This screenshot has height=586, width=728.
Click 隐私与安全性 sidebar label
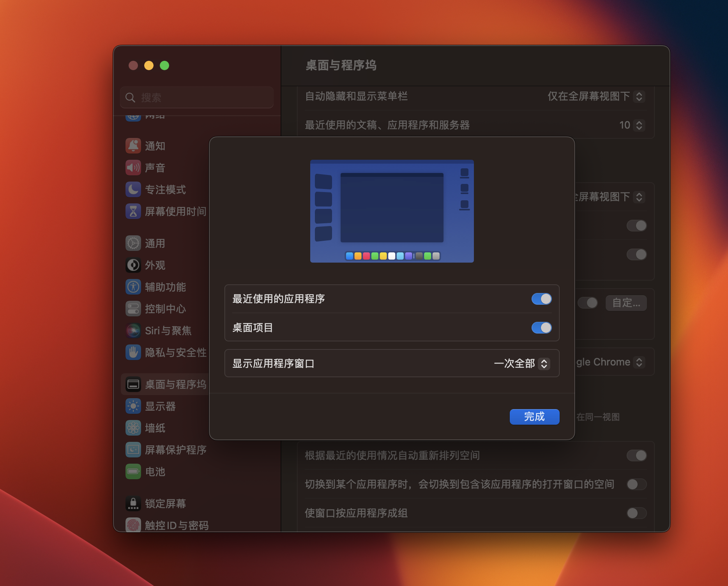(x=176, y=352)
